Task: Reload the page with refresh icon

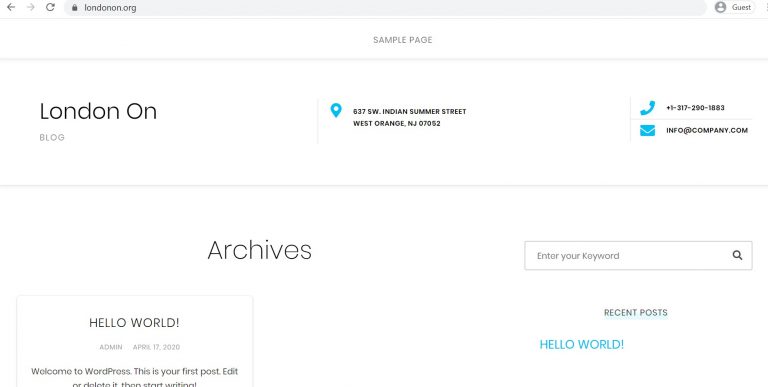Action: 50,7
